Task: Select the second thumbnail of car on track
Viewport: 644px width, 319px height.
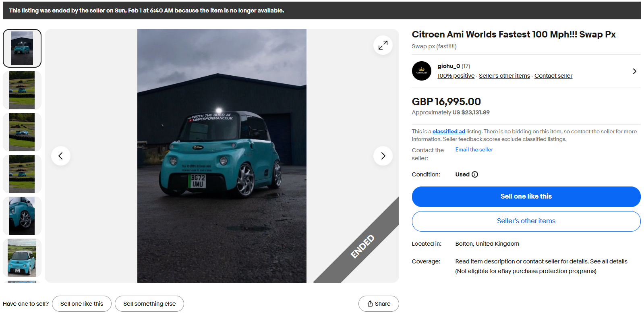Action: pyautogui.click(x=22, y=90)
